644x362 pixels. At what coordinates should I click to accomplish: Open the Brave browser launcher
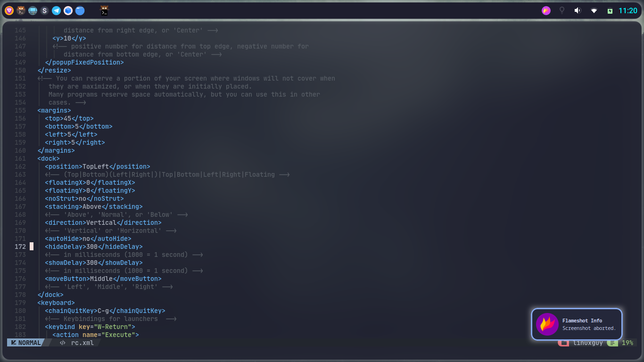[x=9, y=10]
